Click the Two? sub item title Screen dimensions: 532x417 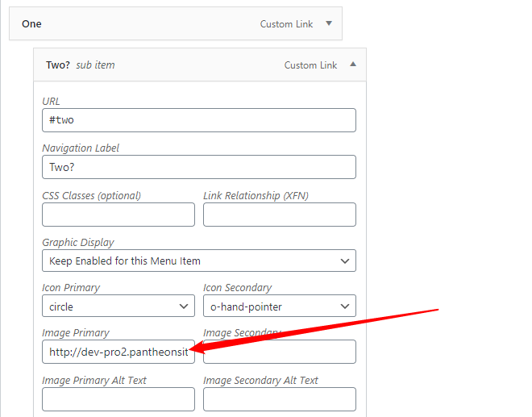(58, 65)
